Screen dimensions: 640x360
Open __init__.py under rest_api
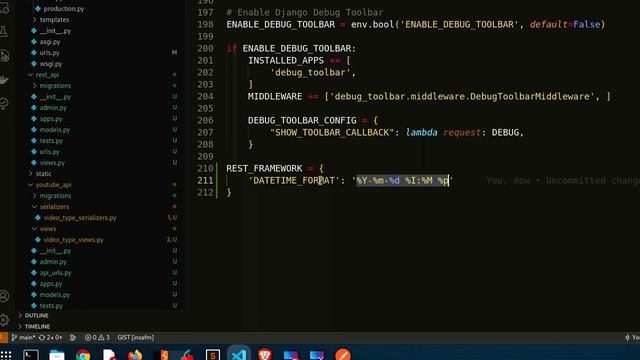pos(55,97)
